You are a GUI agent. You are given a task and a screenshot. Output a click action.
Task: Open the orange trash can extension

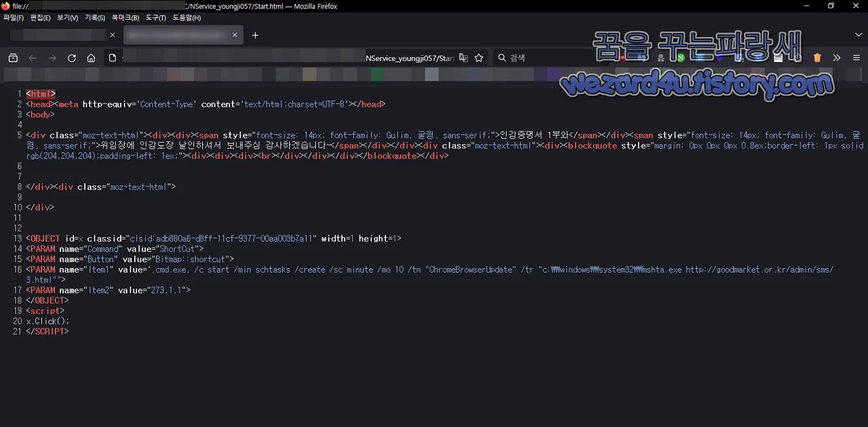(817, 58)
